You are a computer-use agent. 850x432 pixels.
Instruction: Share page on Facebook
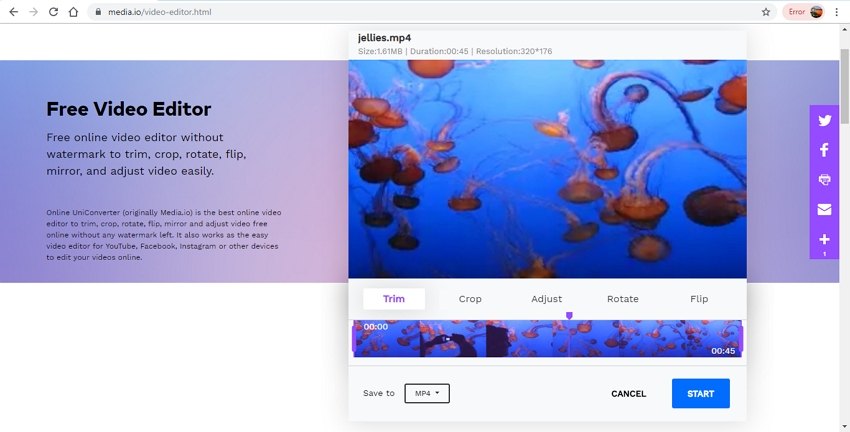(824, 150)
